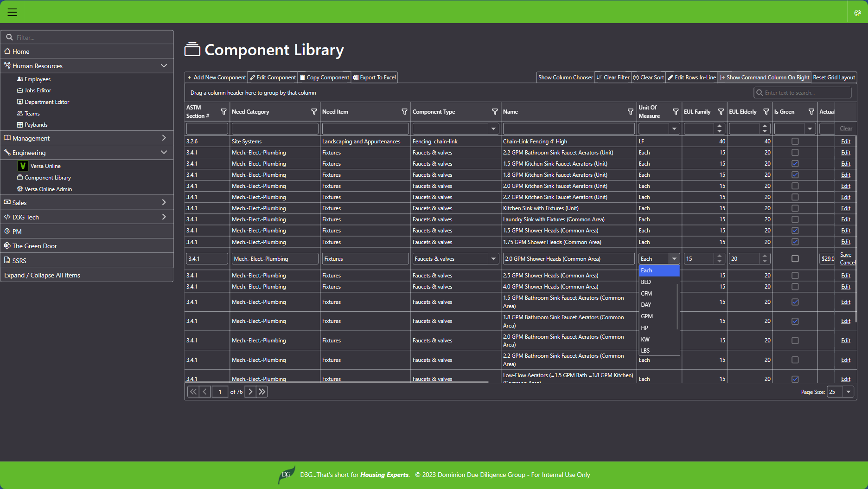Click the filter icon on the Need Category column
This screenshot has width=868, height=489.
(x=314, y=112)
